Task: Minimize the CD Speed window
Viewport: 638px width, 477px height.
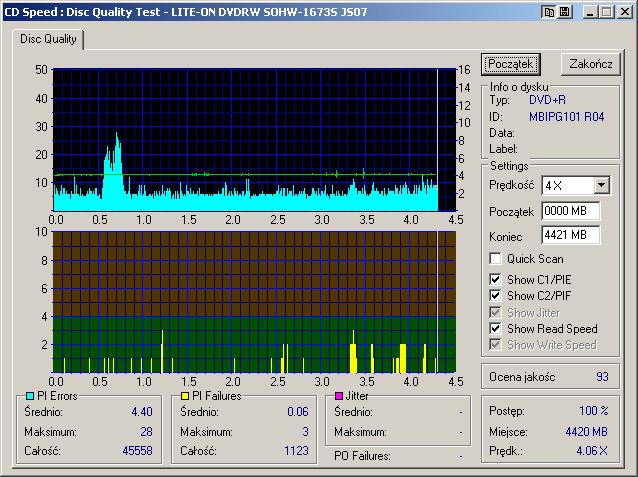Action: (590, 12)
